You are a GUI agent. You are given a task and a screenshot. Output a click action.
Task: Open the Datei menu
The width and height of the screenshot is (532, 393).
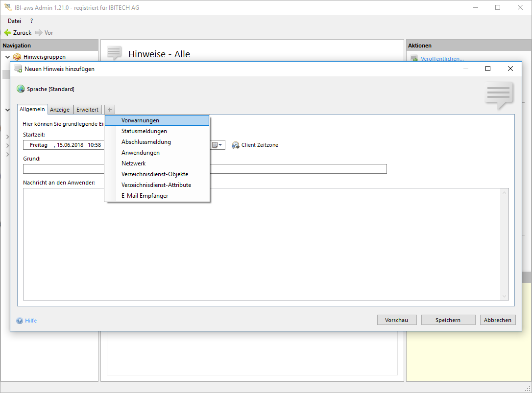pos(14,21)
